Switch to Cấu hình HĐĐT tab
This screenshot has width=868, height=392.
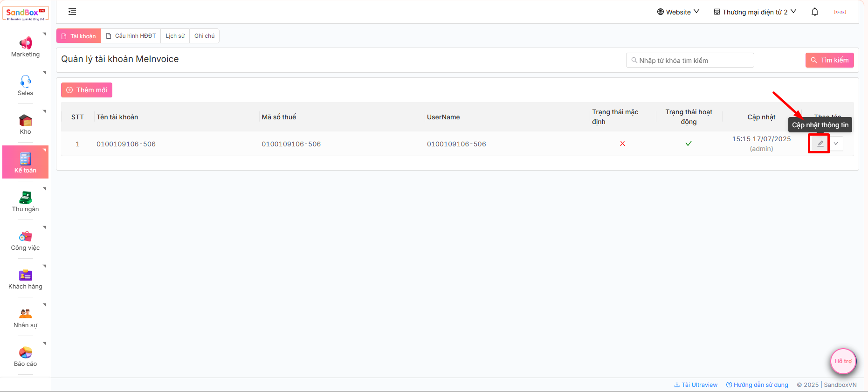(131, 36)
